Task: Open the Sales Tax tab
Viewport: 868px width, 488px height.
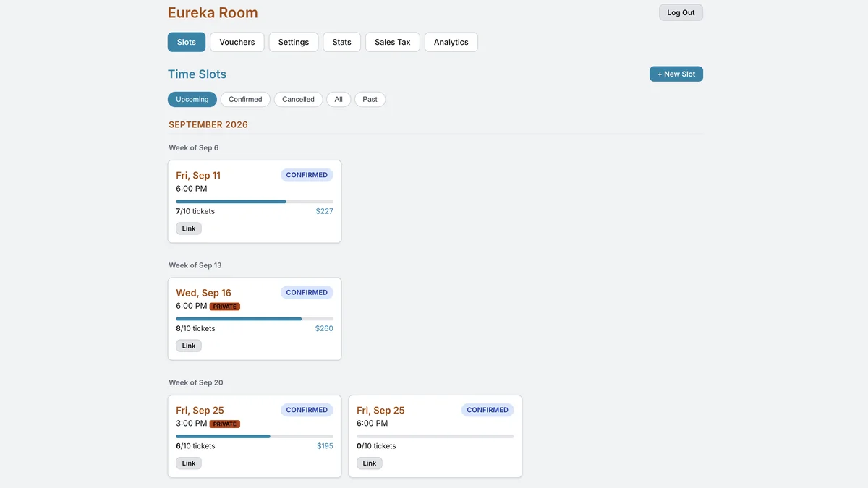Action: click(393, 42)
